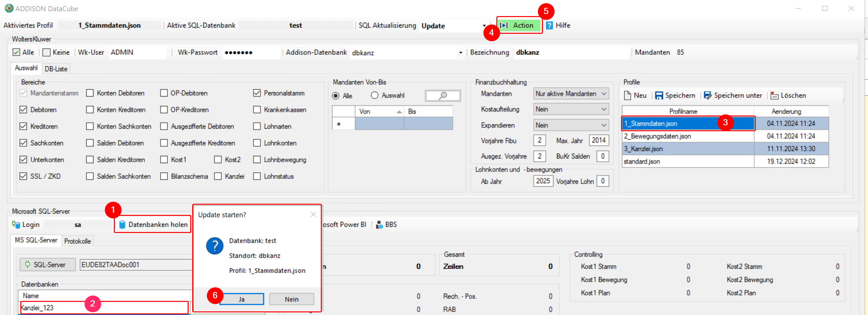Image resolution: width=868 pixels, height=315 pixels.
Task: Close the Update starten dialog
Action: [x=313, y=215]
